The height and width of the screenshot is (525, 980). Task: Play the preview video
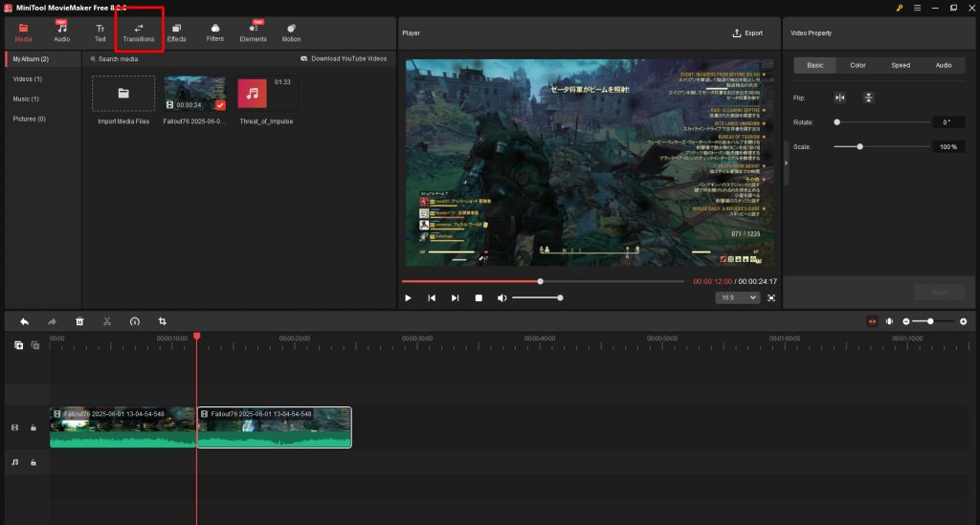[408, 298]
